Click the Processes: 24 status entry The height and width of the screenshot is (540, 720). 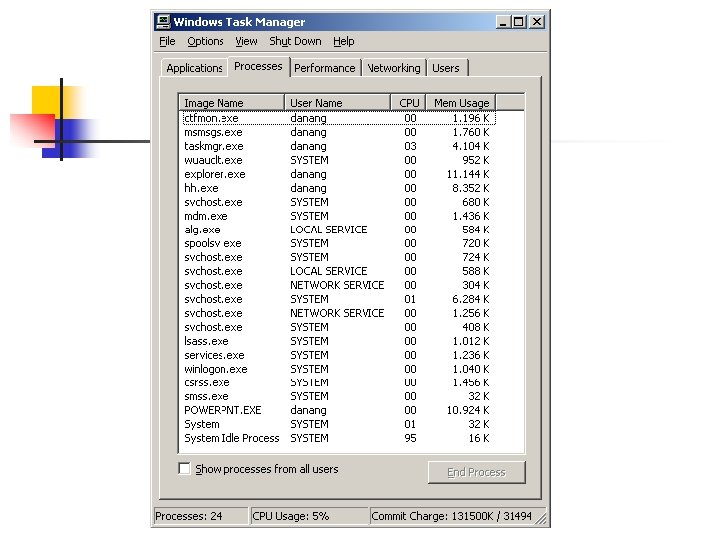pos(200,516)
